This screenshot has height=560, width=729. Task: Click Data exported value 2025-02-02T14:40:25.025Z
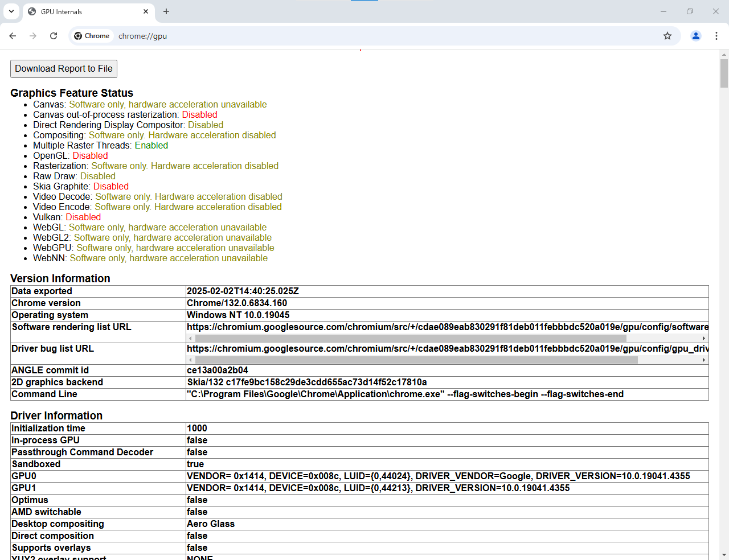[243, 291]
